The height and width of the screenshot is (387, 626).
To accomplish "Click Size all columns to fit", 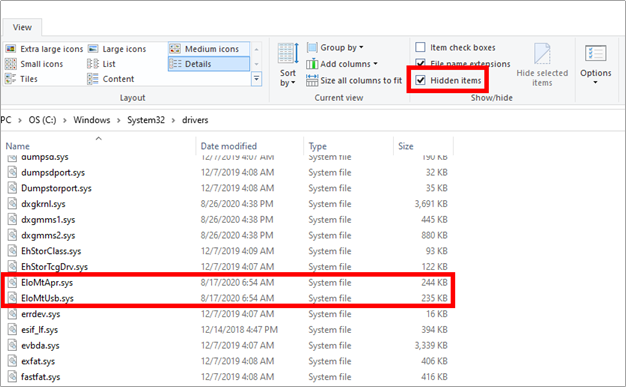I will pos(354,80).
